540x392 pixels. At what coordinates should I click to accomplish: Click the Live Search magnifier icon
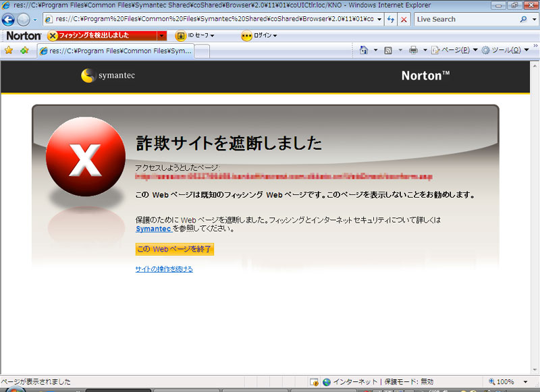pyautogui.click(x=524, y=20)
